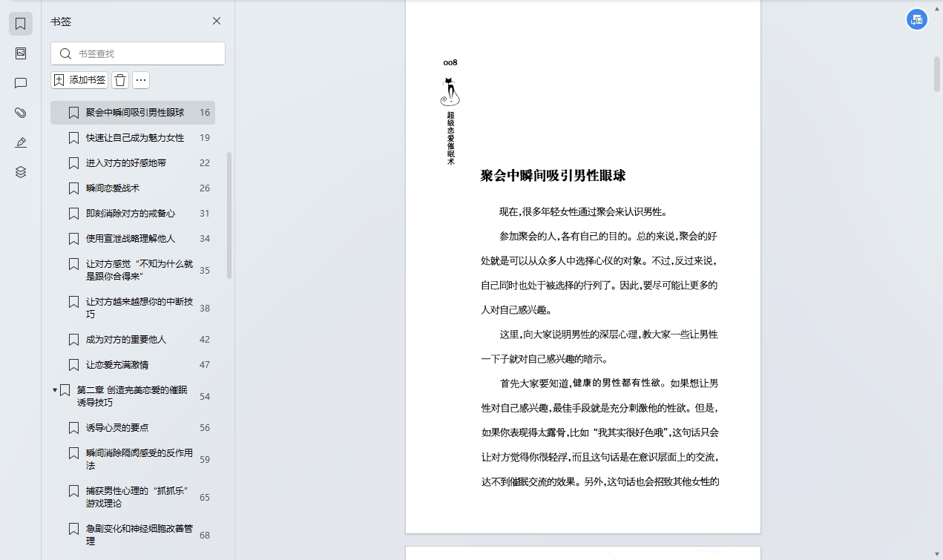This screenshot has width=943, height=560.
Task: Collapse the 第二章 创造完美恋爱的催眠诱导技巧 bookmark
Action: [55, 390]
